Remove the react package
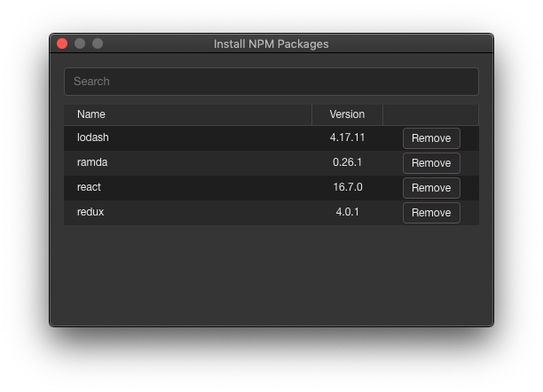543x392 pixels. 431,188
